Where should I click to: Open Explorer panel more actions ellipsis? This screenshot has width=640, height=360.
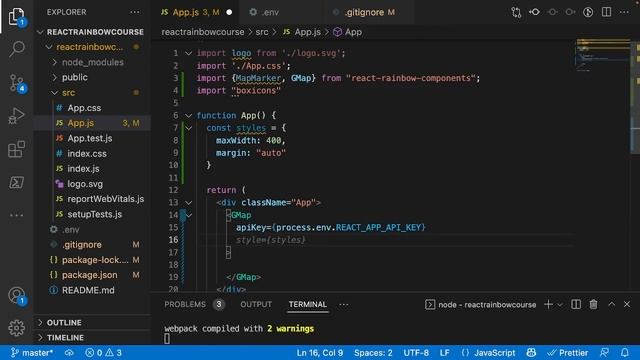point(135,12)
